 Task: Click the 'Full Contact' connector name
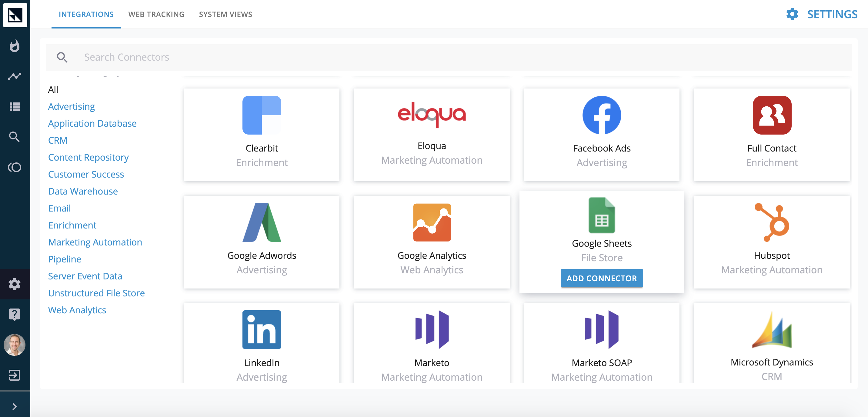(x=772, y=148)
